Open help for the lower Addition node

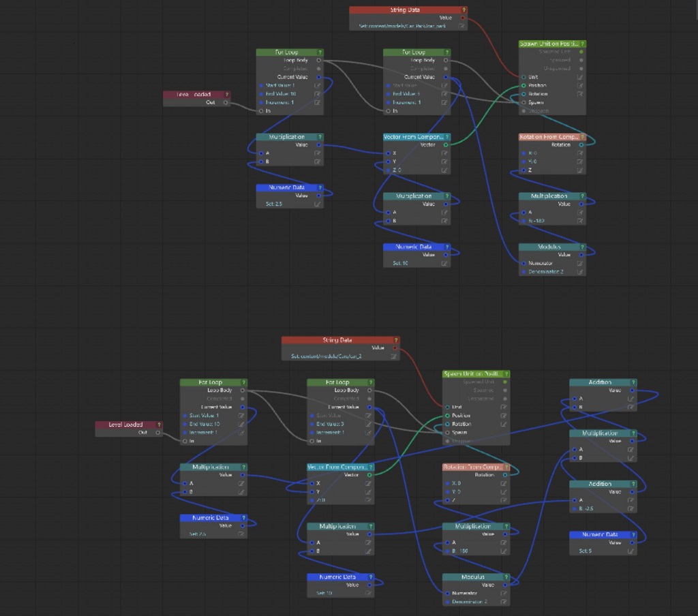[634, 484]
